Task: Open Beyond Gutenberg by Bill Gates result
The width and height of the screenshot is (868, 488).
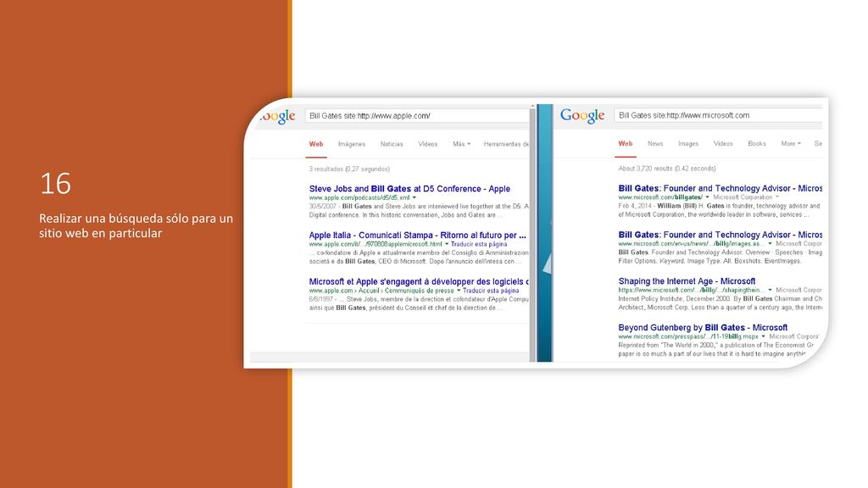Action: [703, 328]
